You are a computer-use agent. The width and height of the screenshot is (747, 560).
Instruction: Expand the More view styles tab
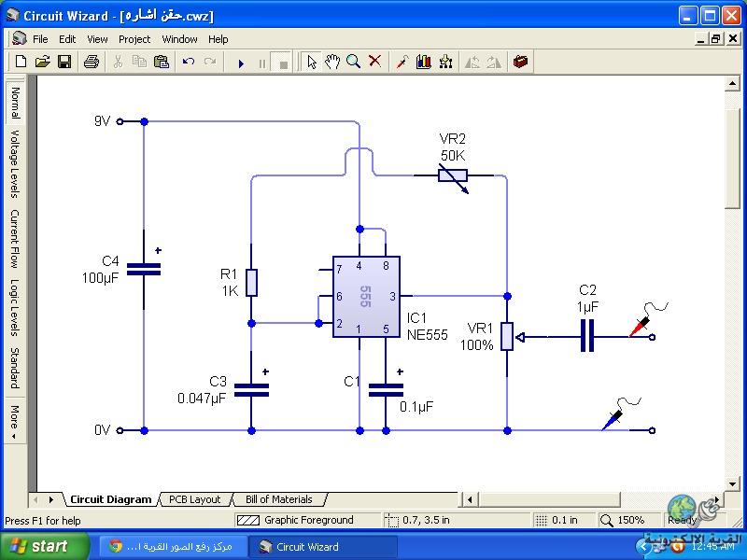15,422
